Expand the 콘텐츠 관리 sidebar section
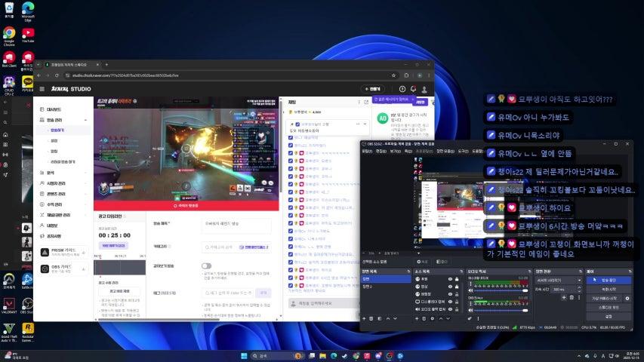 (85, 194)
